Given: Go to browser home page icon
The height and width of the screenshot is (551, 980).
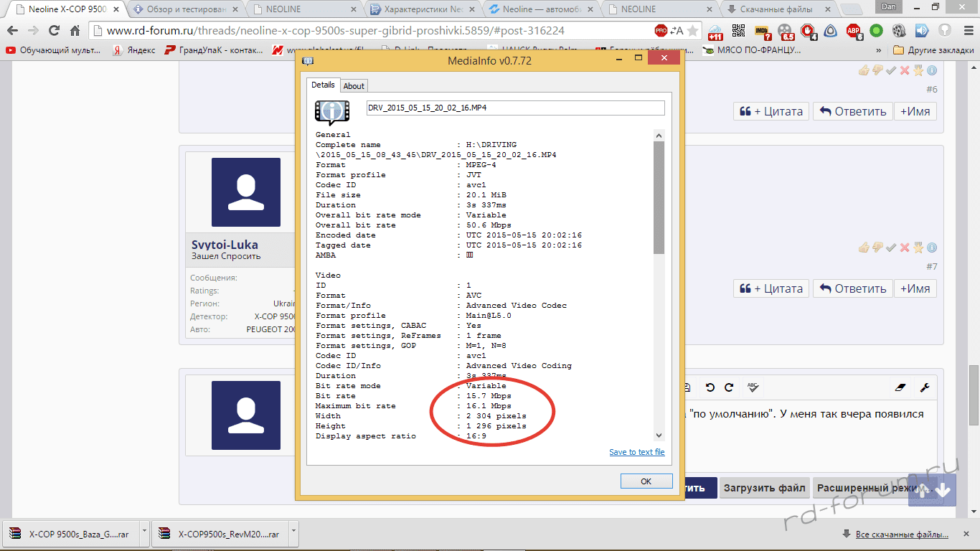Looking at the screenshot, I should [x=75, y=31].
